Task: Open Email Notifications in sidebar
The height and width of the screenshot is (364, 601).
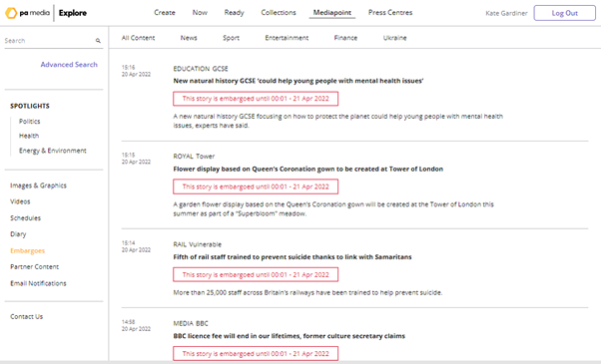Action: (38, 283)
